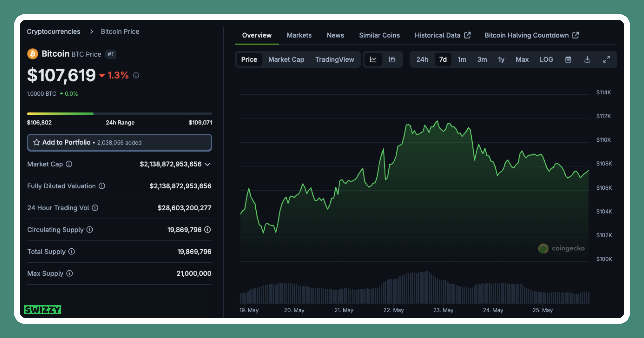Click external link icon beside Historical Data
Viewport: 644px width, 338px height.
(x=467, y=35)
